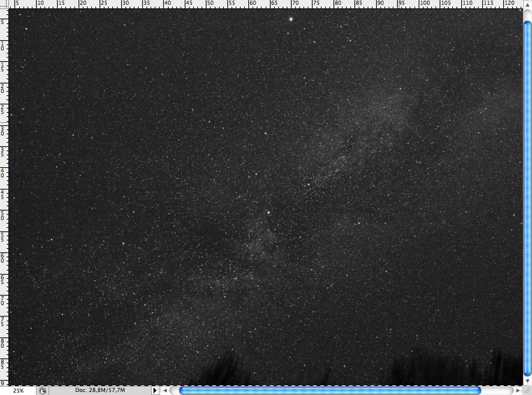Screen dimensions: 532x395
Task: Click the window resize corner grip
Action: pos(527,390)
